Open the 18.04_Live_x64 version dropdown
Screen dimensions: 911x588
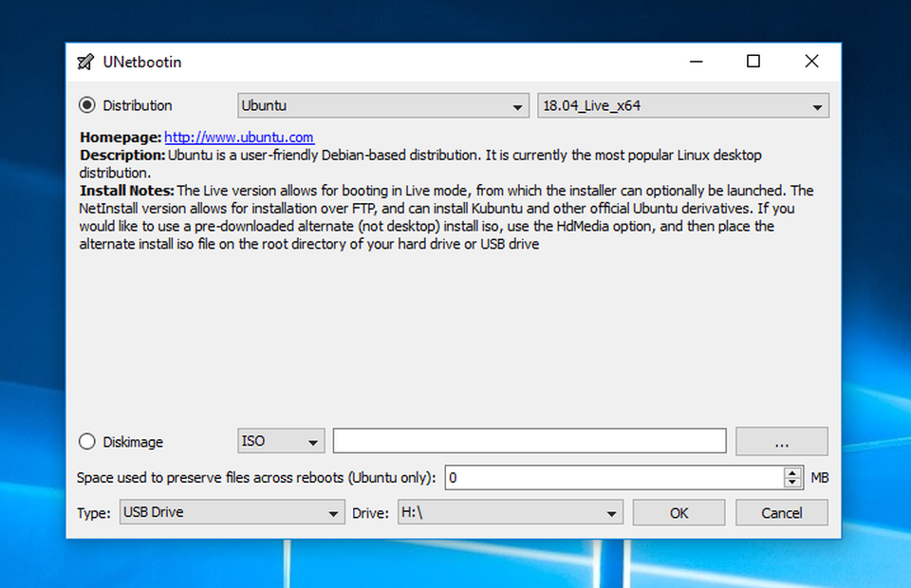coord(683,105)
